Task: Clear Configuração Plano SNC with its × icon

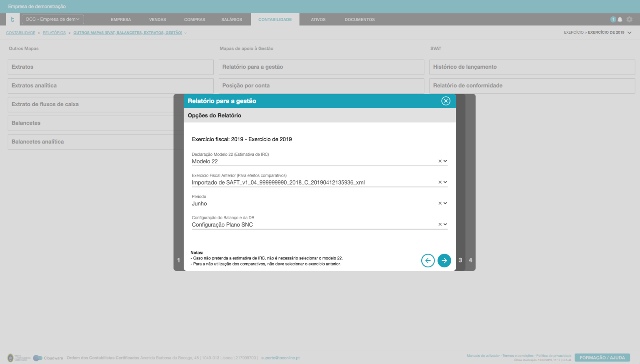Action: [439, 224]
